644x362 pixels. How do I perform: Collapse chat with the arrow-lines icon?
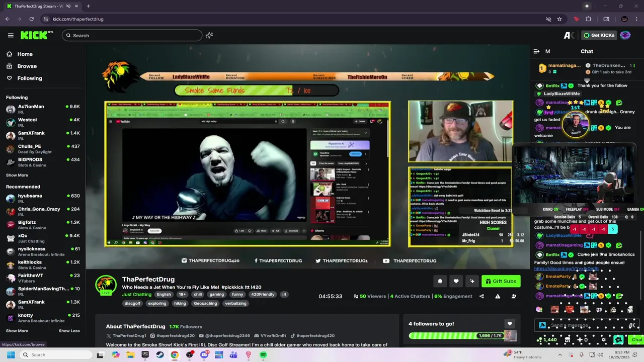point(536,51)
